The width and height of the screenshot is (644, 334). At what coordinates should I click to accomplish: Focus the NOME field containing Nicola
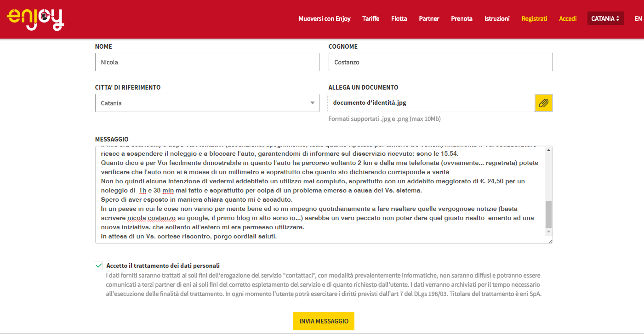(x=207, y=62)
